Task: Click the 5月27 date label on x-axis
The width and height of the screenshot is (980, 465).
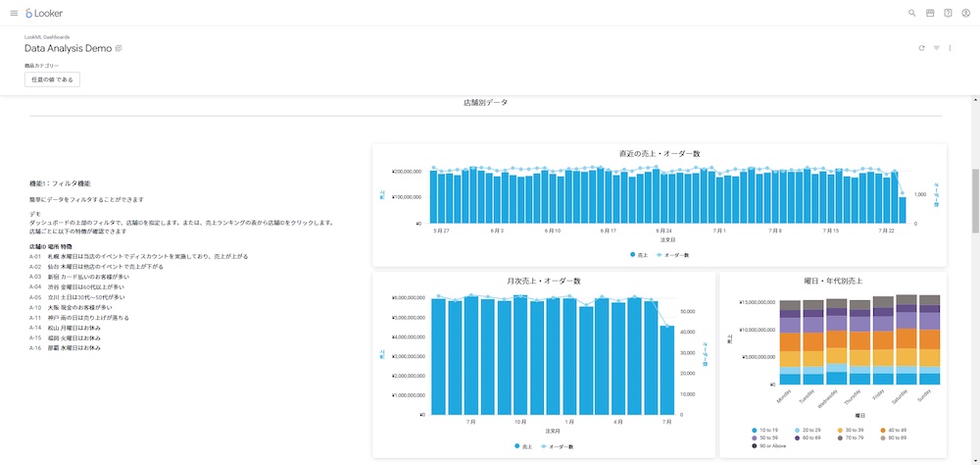Action: (x=441, y=231)
